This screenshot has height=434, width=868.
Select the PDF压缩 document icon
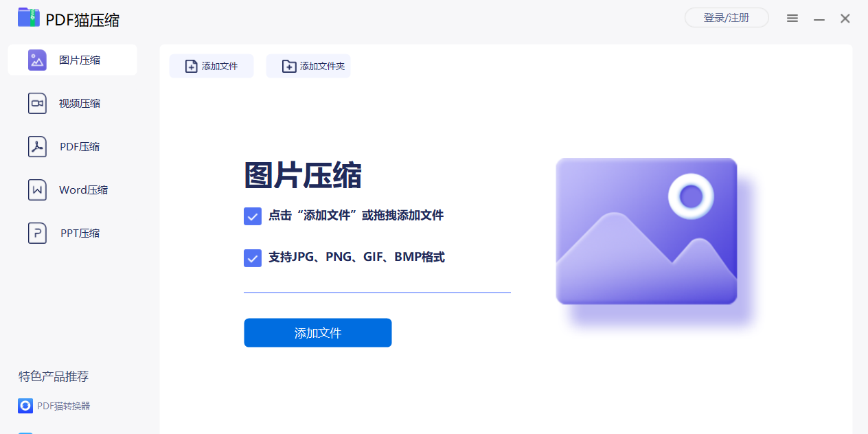click(x=37, y=147)
